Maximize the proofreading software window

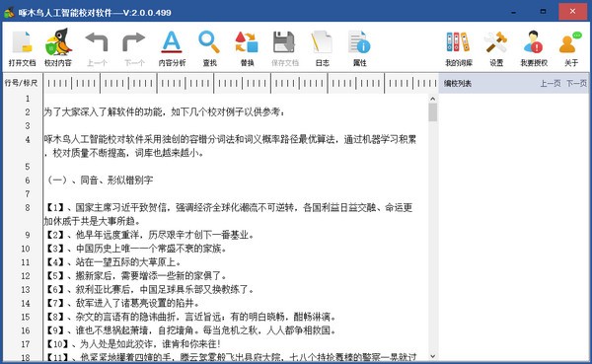point(543,11)
